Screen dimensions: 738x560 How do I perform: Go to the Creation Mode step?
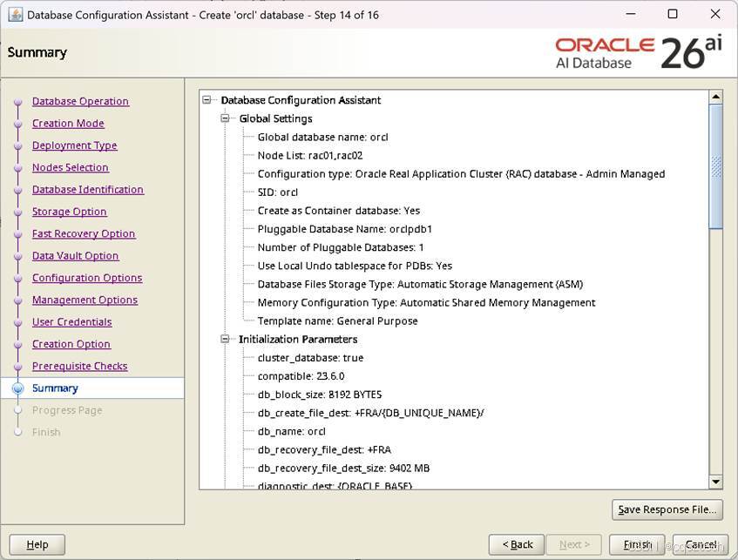[x=68, y=124]
